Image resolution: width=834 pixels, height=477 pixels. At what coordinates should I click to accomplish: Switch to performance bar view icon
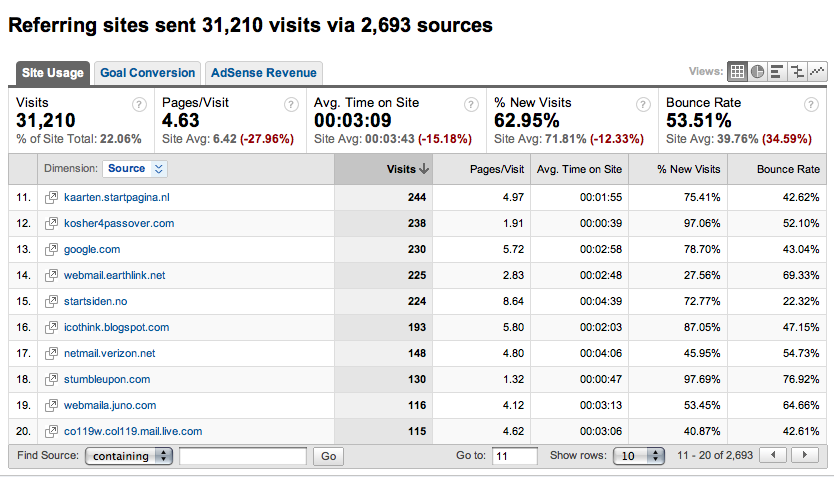click(x=777, y=71)
